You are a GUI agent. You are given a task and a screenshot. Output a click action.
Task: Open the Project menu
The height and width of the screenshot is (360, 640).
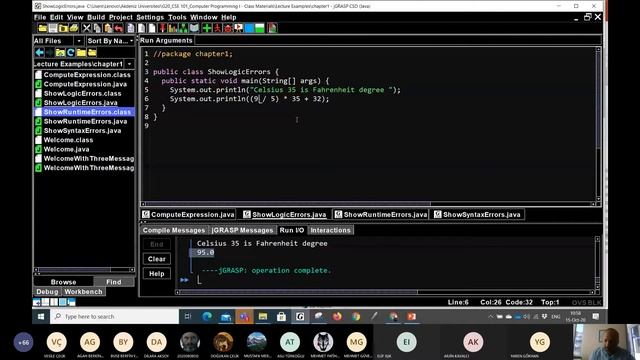point(120,17)
